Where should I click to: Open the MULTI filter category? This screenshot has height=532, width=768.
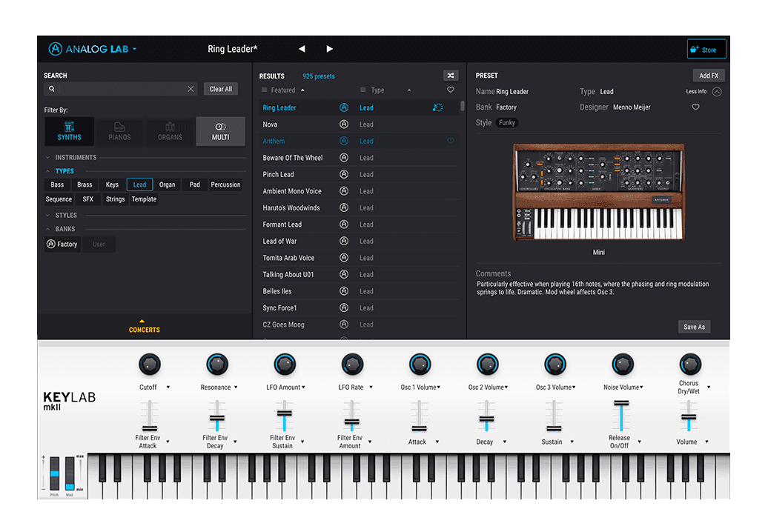tap(219, 131)
